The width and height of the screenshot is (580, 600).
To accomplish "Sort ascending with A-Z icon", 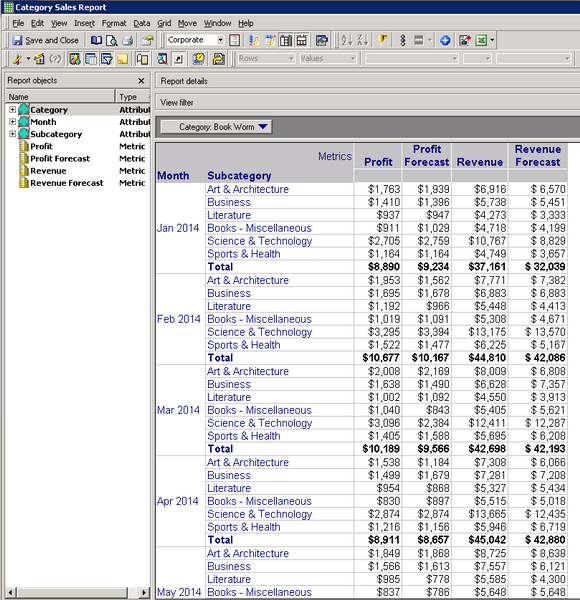I will pyautogui.click(x=347, y=40).
